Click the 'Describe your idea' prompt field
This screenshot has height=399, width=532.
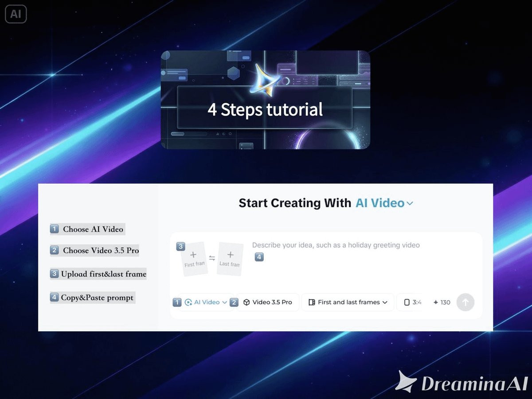336,245
